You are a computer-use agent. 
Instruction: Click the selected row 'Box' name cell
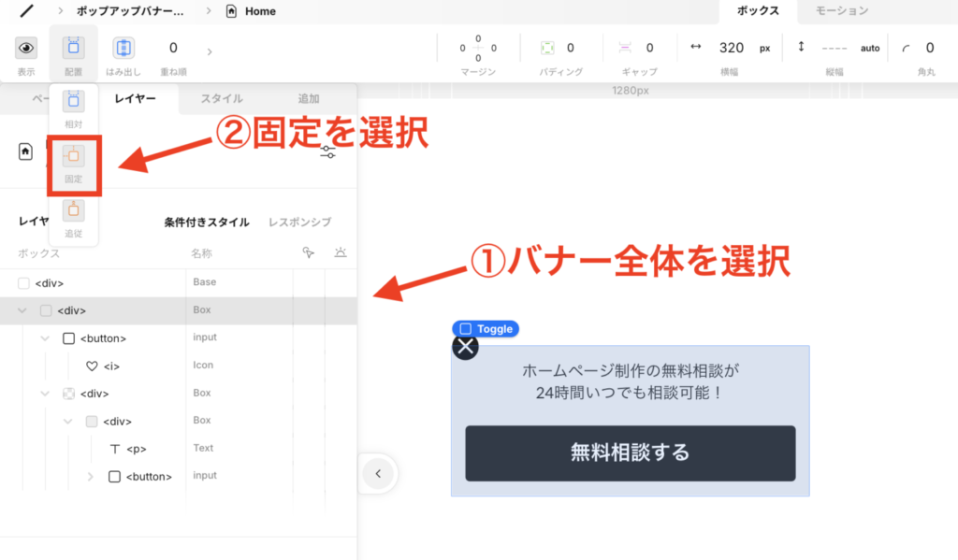(x=202, y=309)
